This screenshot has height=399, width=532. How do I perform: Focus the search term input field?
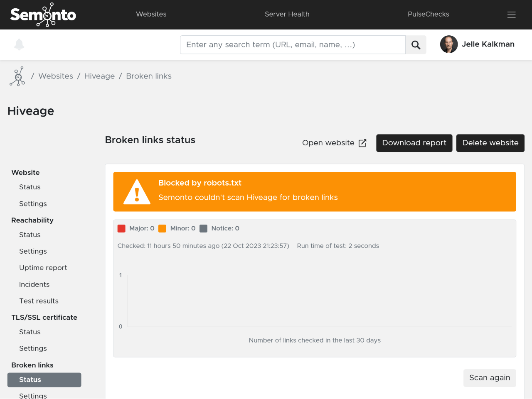tap(293, 45)
